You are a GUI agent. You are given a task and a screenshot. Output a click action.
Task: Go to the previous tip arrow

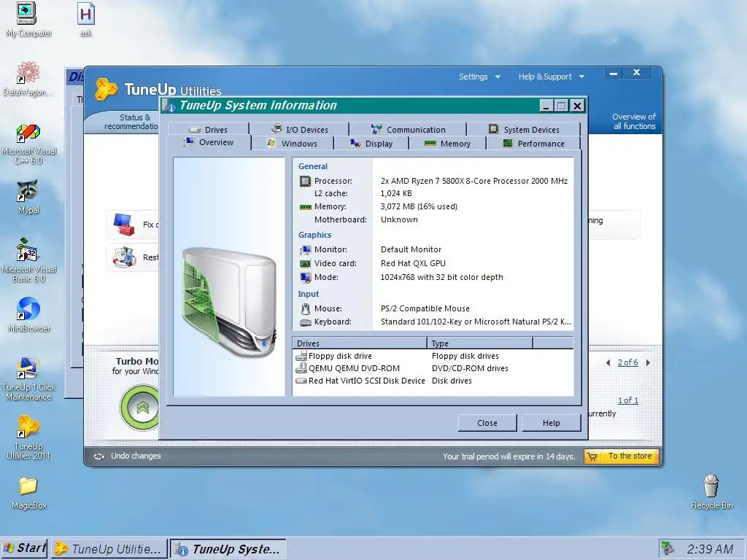pyautogui.click(x=608, y=363)
